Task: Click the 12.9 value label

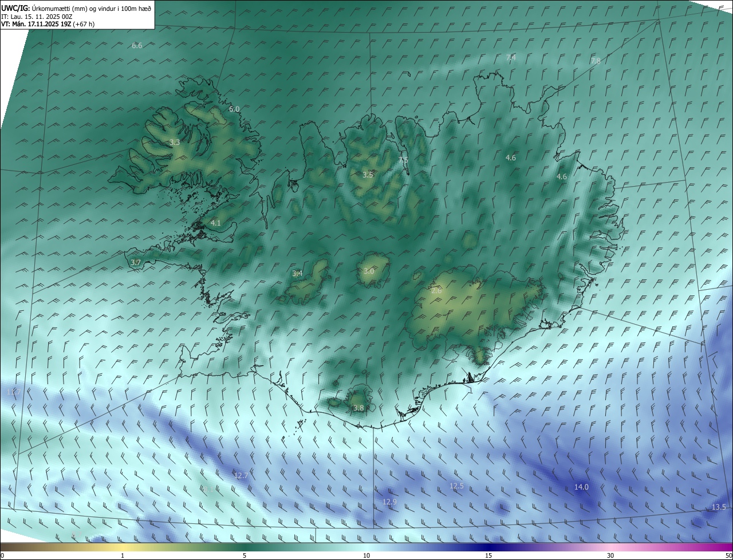Action: (389, 502)
